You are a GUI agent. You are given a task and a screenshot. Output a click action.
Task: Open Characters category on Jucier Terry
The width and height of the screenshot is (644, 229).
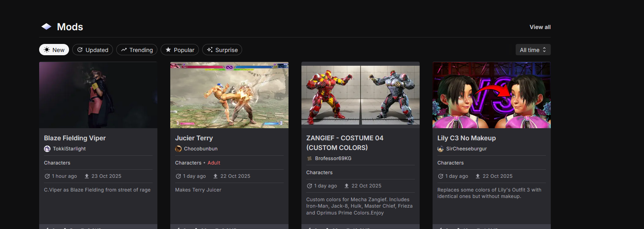(x=188, y=163)
